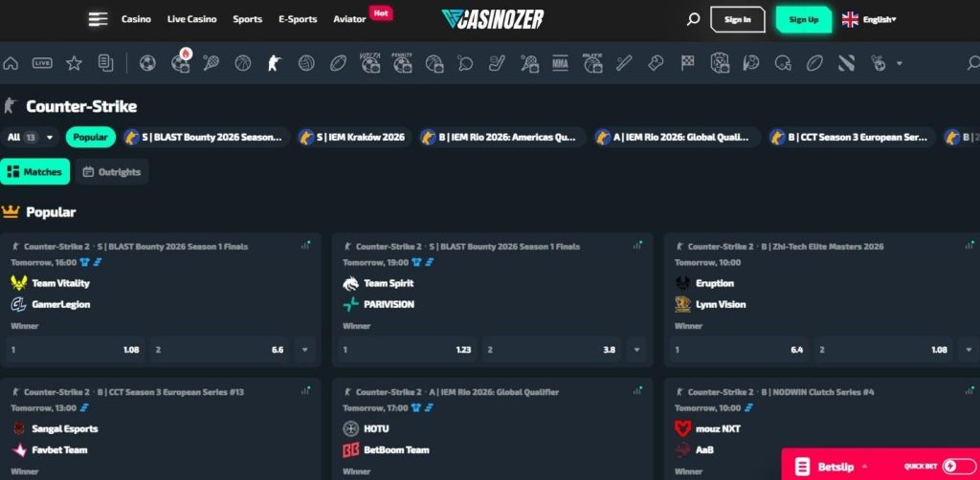The image size is (980, 480).
Task: Select the Popular filter chip
Action: coord(91,138)
